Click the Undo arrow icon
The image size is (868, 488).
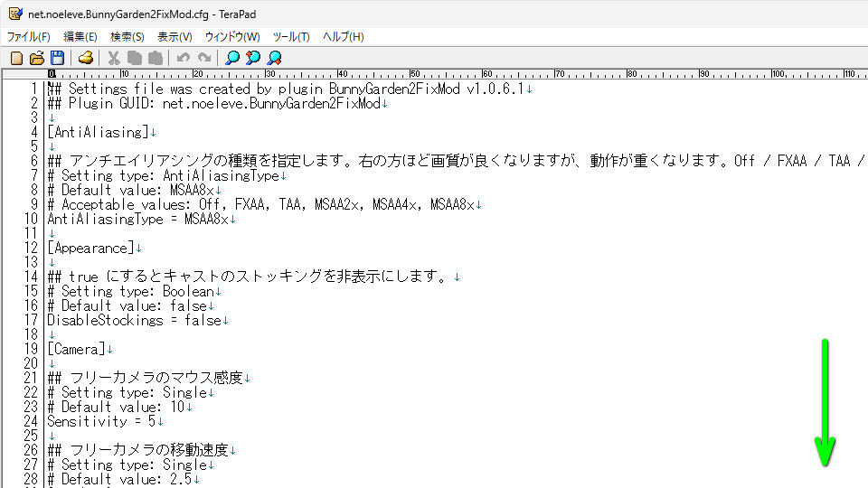coord(184,58)
